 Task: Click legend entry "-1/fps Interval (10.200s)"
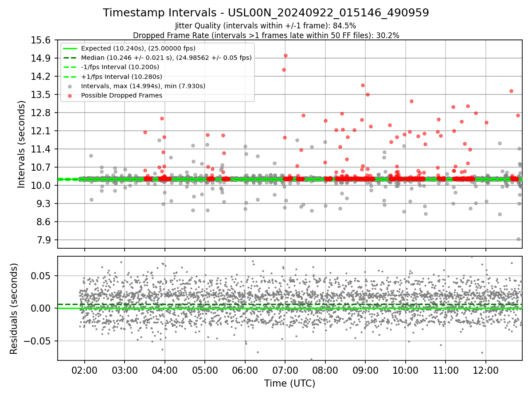coord(120,67)
